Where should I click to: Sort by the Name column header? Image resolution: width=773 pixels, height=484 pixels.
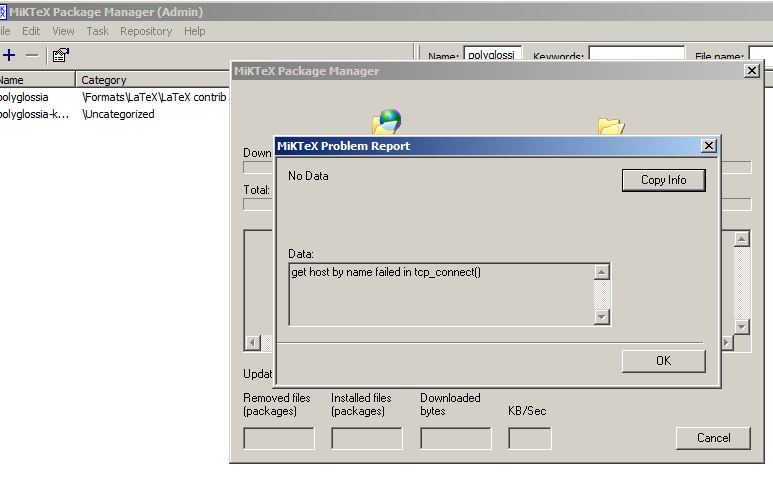coord(37,79)
